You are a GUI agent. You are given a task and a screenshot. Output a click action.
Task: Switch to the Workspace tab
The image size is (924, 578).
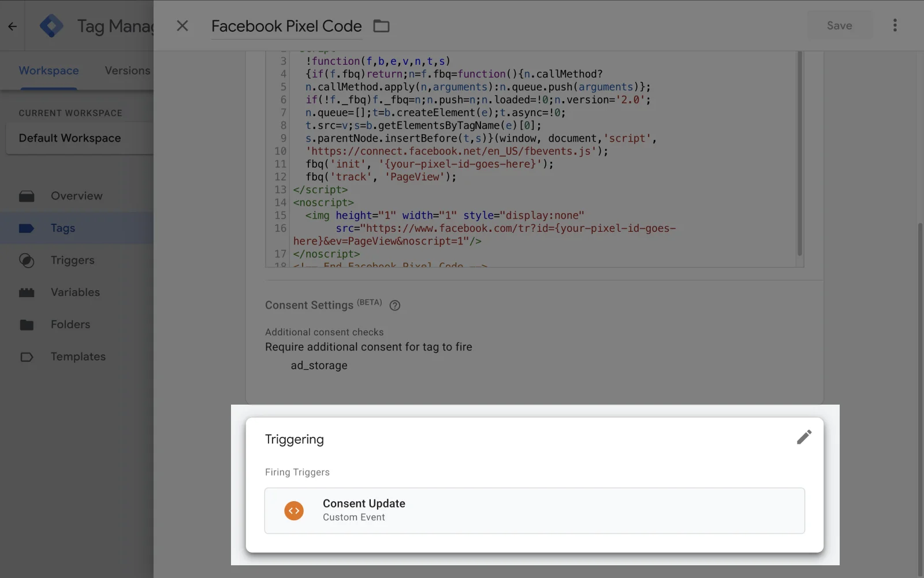tap(49, 71)
